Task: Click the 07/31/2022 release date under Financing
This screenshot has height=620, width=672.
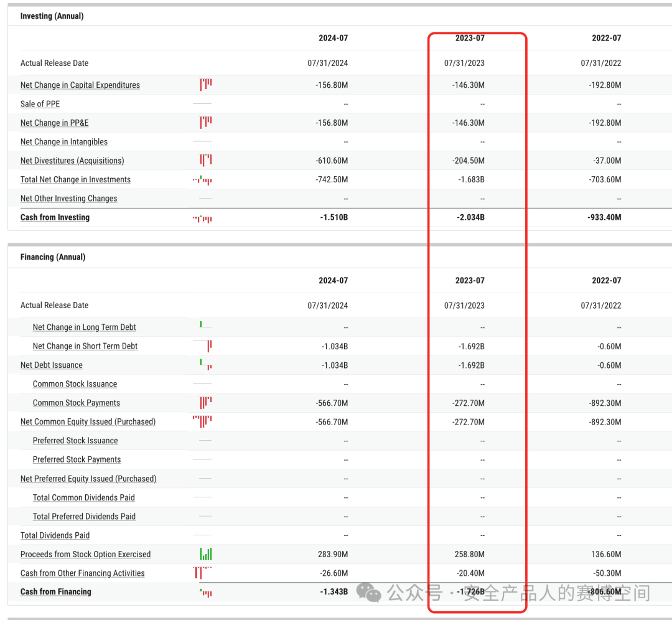Action: 601,305
